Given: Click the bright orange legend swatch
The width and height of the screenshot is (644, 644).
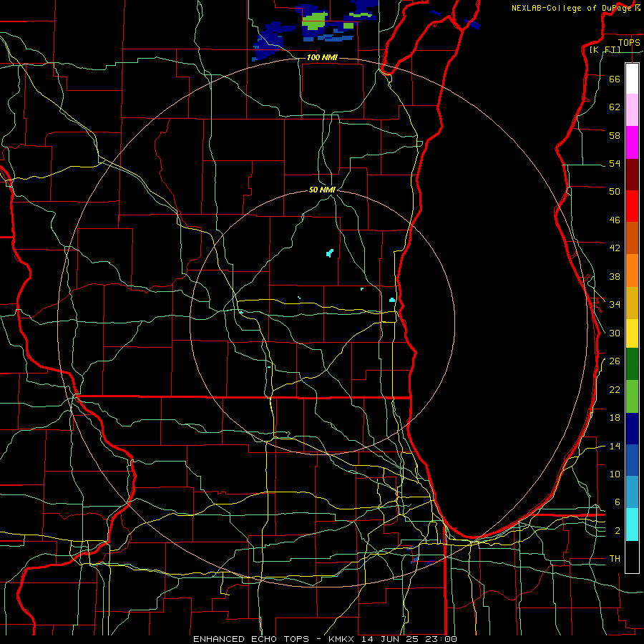Looking at the screenshot, I should click(632, 270).
